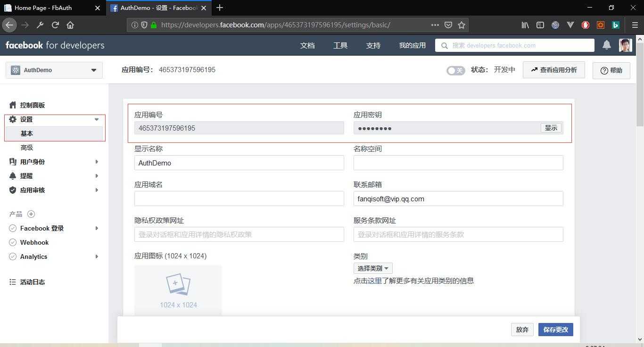Expand the 用户身份 menu arrow

tap(97, 162)
